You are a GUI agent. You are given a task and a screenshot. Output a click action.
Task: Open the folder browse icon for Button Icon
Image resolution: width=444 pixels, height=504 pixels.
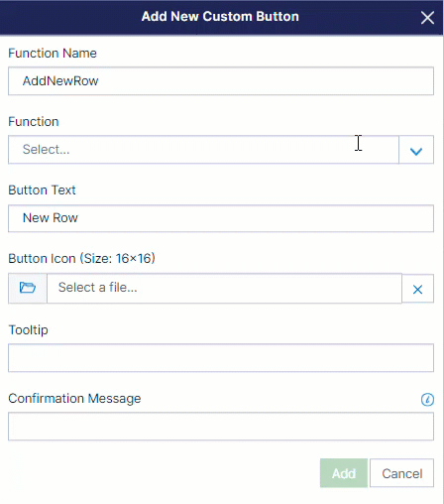[28, 288]
